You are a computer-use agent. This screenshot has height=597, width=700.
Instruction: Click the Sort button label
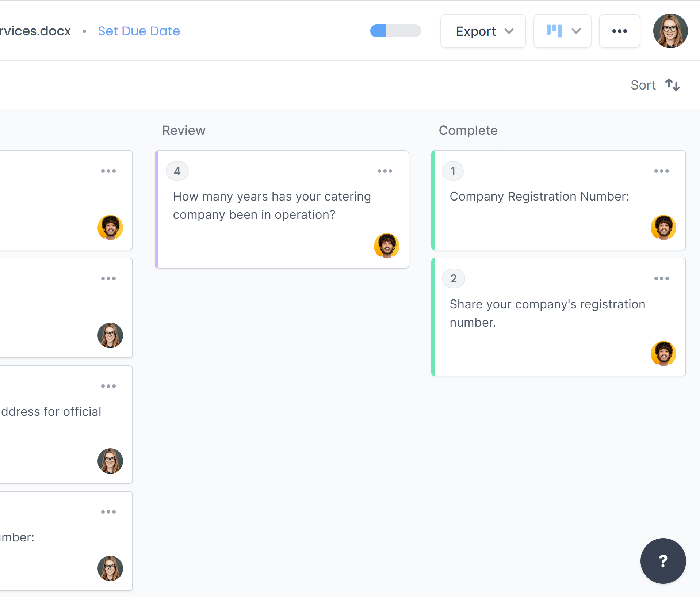(643, 85)
